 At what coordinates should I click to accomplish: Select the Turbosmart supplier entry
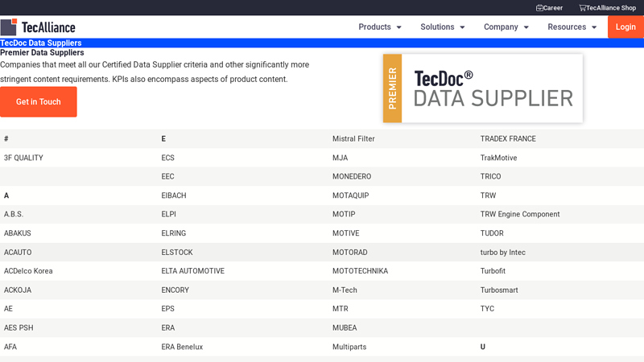(x=499, y=290)
